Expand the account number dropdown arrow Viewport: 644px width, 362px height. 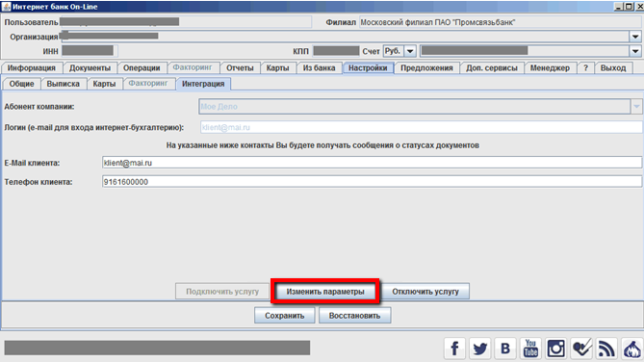click(635, 51)
